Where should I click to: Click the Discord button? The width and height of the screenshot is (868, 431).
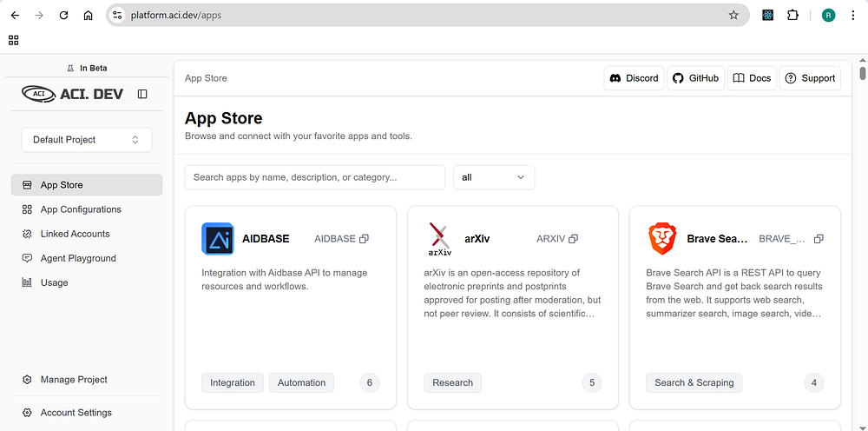[634, 78]
